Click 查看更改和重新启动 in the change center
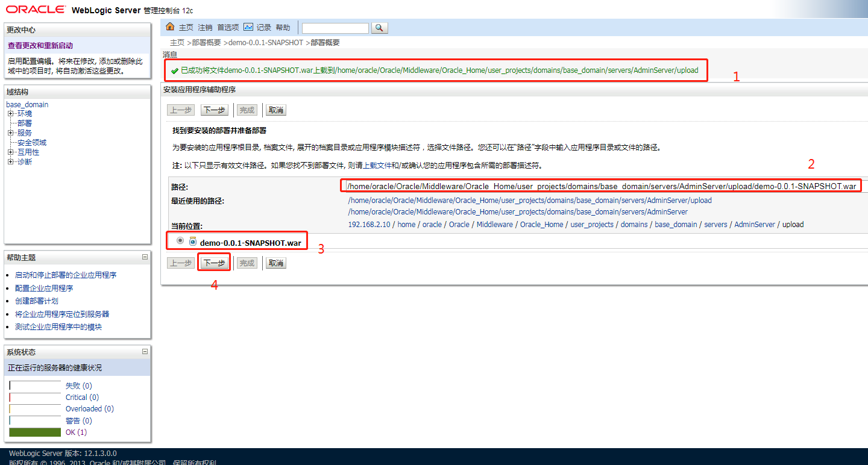Screen dimensions: 868x465 (x=40, y=46)
